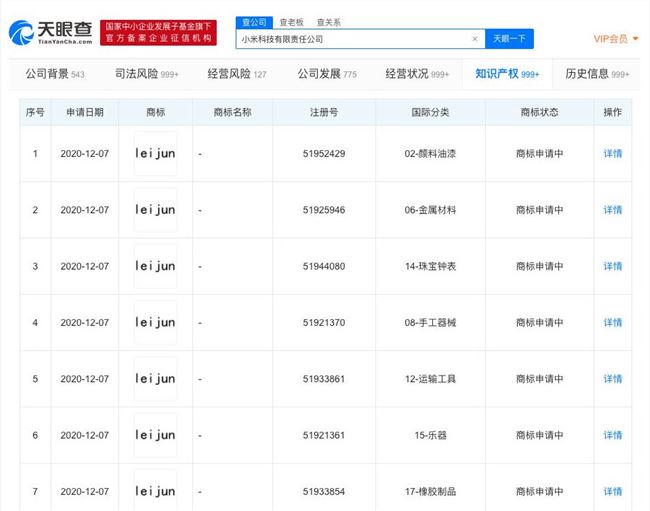
Task: Select the 查老板 search tab
Action: 291,22
